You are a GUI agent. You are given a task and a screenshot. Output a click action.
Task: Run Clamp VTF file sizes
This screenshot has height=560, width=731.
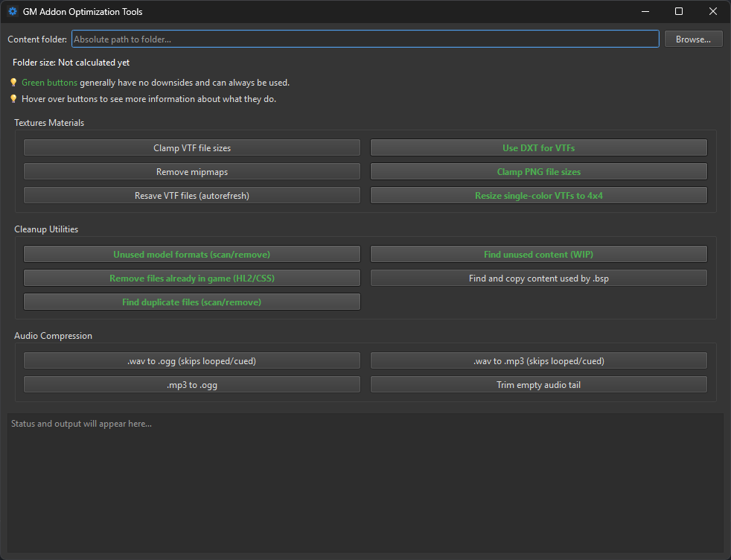pos(192,147)
